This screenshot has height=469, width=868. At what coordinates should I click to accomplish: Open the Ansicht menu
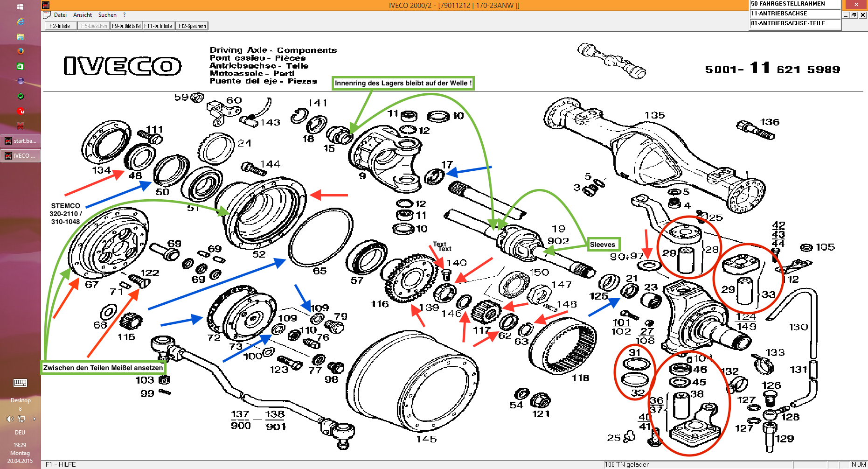(83, 15)
